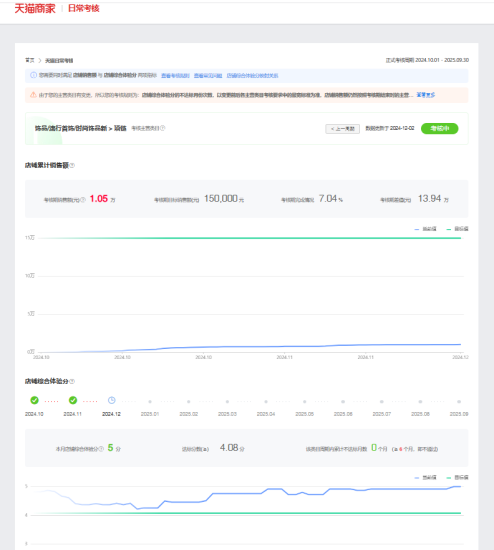Viewport: 494px width, 550px height.
Task: Click the blue clock icon for 2024.12
Action: coord(112,400)
